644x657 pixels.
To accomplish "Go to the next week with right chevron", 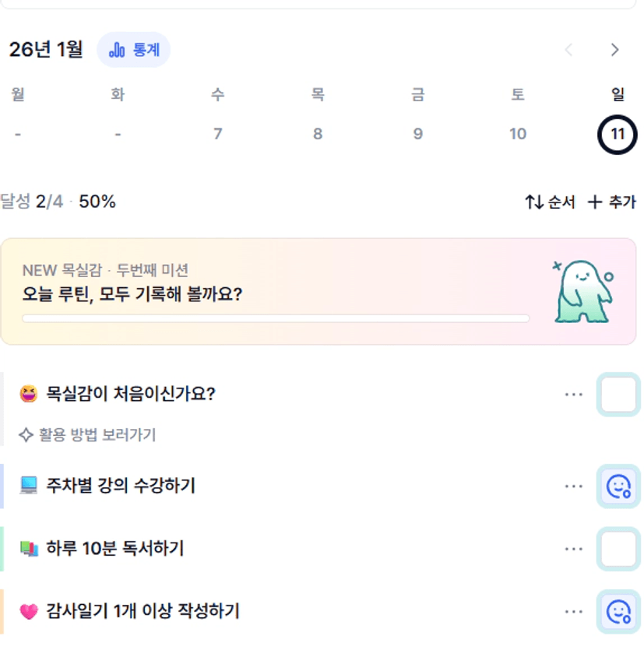I will [x=615, y=50].
